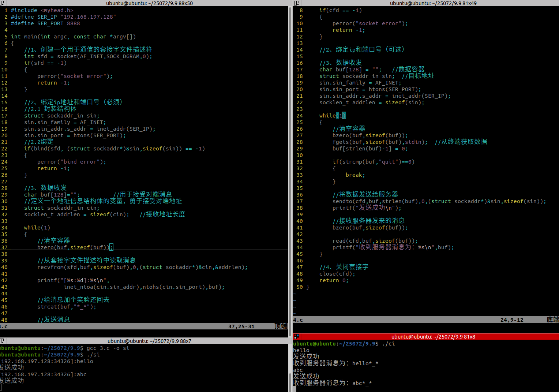
Task: Click the group icon in the red 81x8 titlebar
Action: (x=296, y=336)
